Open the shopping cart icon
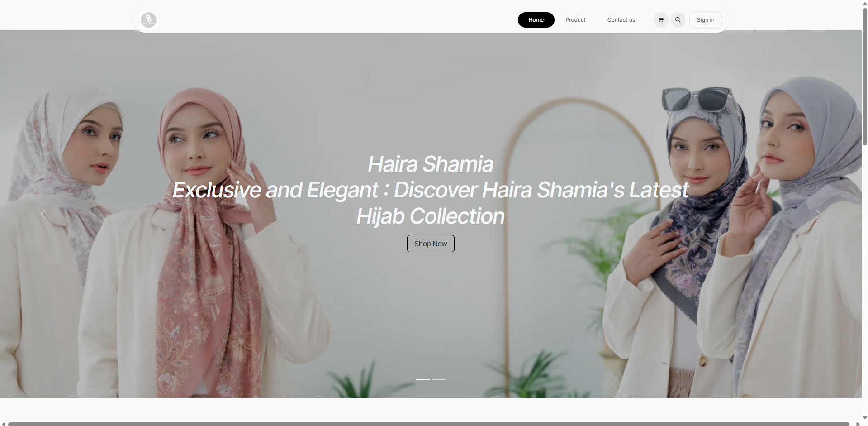868x426 pixels. tap(661, 20)
